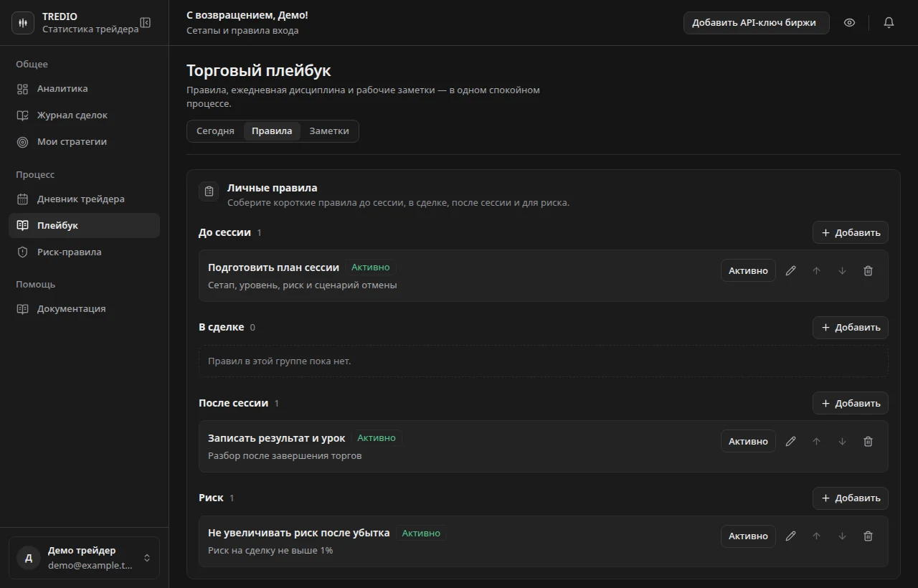Move "Записать результат и урок" up
Viewport: 918px width, 588px height.
[816, 442]
